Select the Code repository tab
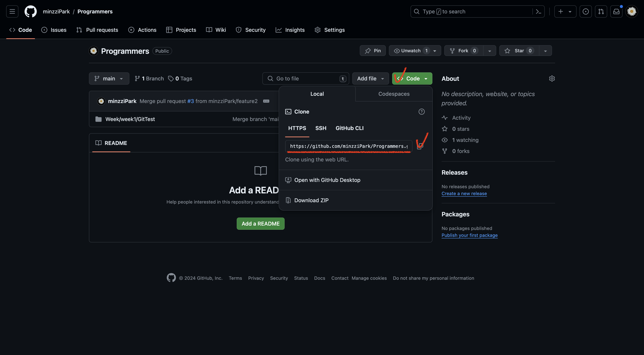This screenshot has width=644, height=355. point(21,30)
